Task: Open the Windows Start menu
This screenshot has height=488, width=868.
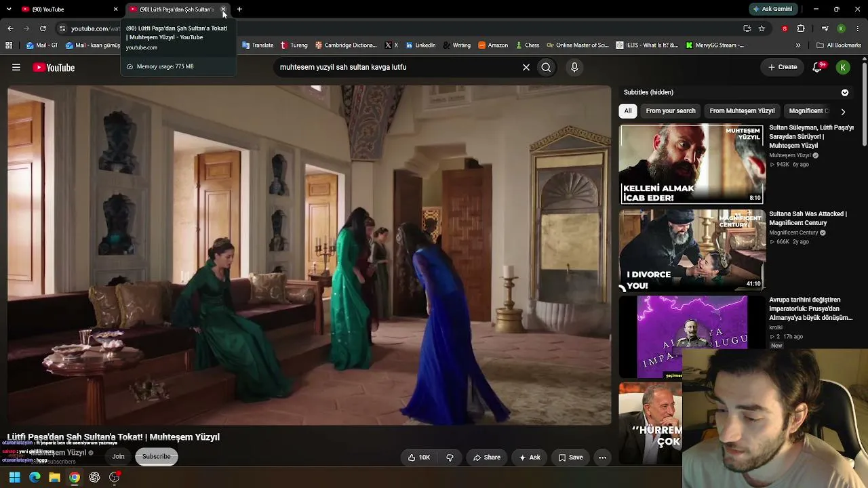Action: 15,477
